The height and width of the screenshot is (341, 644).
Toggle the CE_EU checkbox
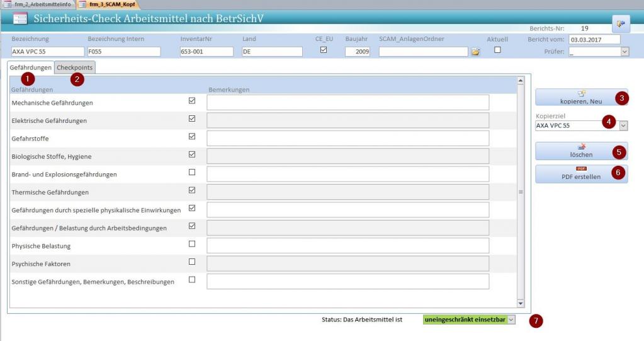pos(324,50)
